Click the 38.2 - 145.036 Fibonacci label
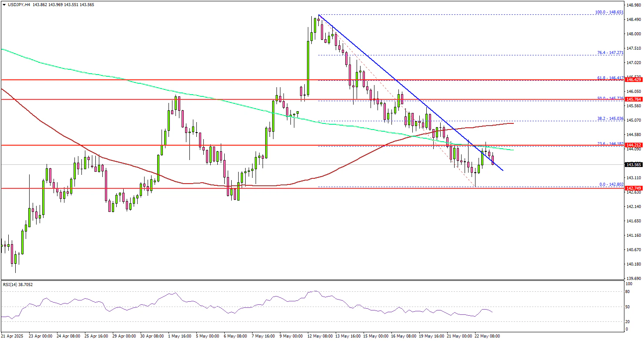644x341 pixels. [611, 118]
